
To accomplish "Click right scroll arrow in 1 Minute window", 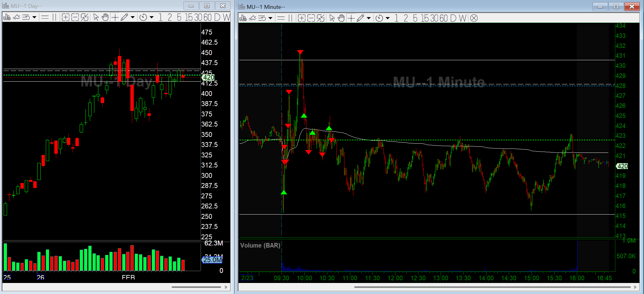I will tap(635, 287).
